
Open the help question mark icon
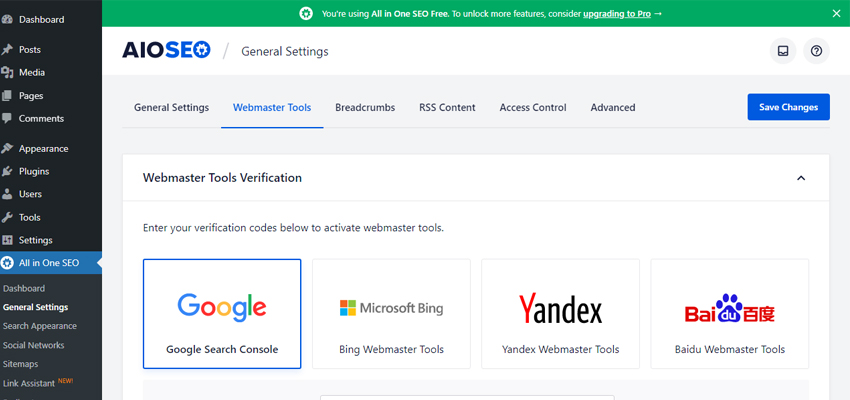pyautogui.click(x=816, y=51)
